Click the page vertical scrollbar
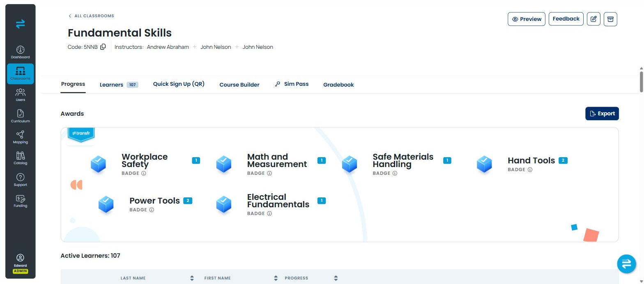Image resolution: width=644 pixels, height=284 pixels. click(642, 82)
